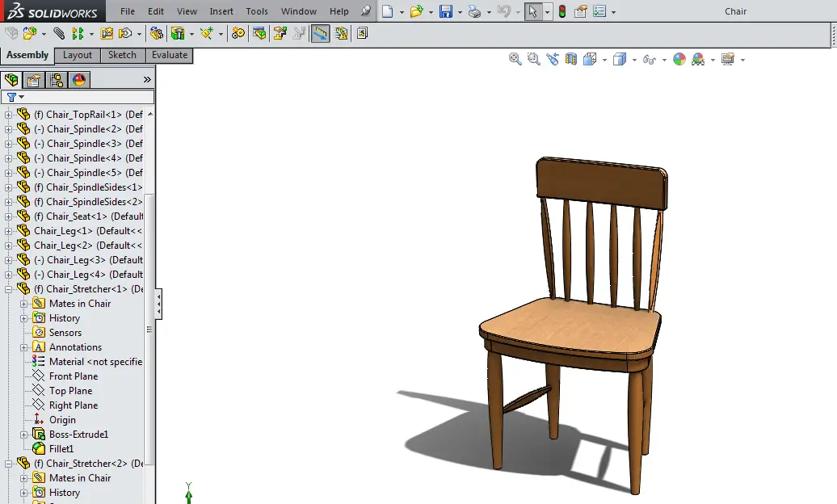Image resolution: width=837 pixels, height=504 pixels.
Task: Open an existing file
Action: click(416, 11)
